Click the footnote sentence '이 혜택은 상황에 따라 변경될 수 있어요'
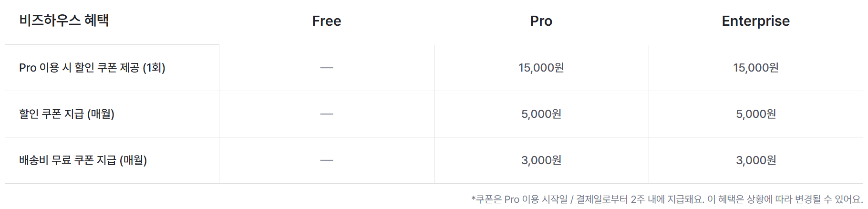868x209 pixels. (x=785, y=199)
